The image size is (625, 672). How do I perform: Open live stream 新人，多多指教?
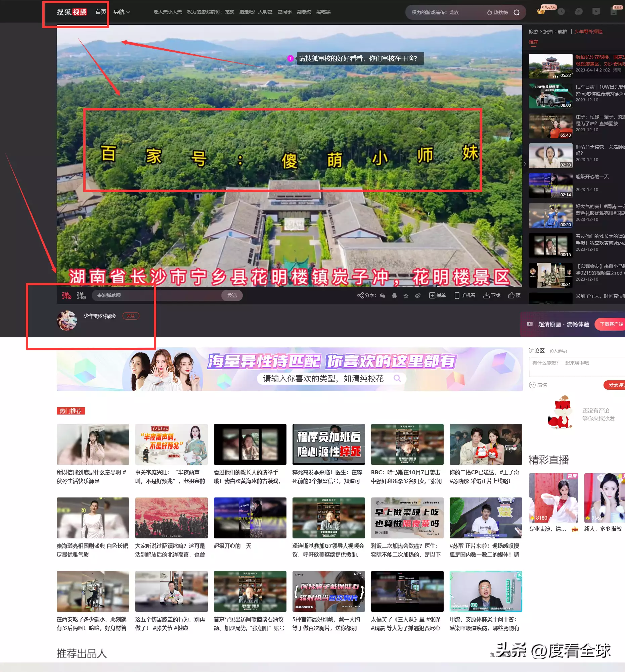[605, 497]
